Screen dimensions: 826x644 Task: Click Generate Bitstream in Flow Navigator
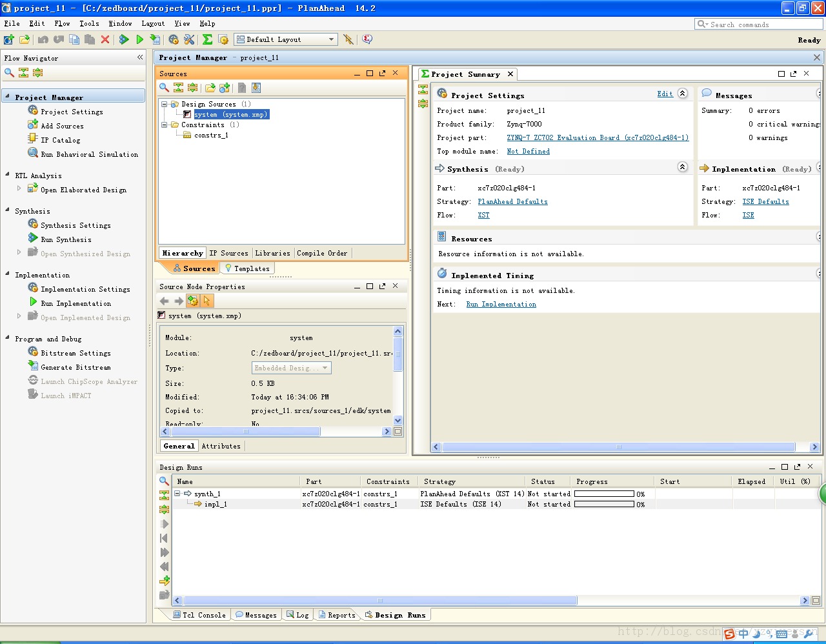click(x=76, y=367)
